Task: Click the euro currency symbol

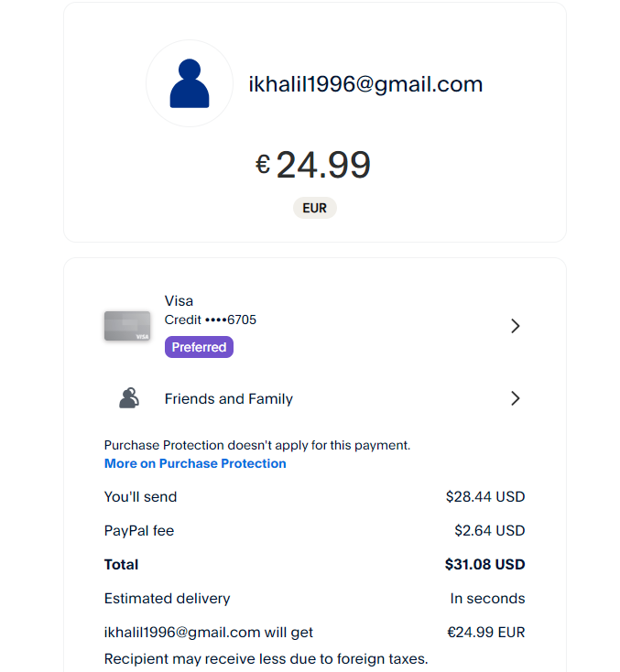Action: [263, 165]
